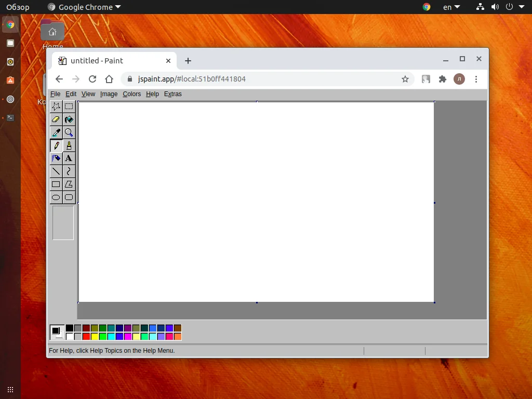
Task: Select the Line tool
Action: click(x=56, y=171)
